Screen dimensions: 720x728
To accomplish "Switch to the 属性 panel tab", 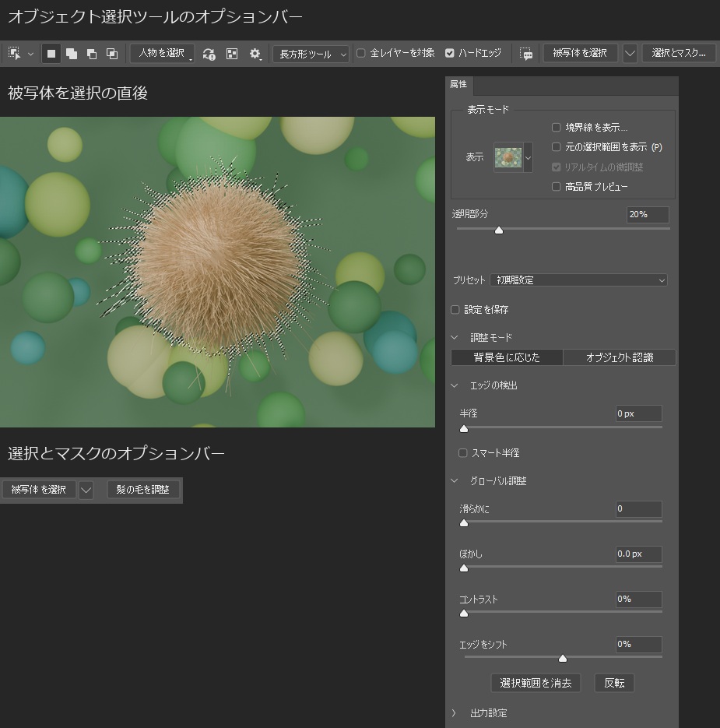I will 458,85.
